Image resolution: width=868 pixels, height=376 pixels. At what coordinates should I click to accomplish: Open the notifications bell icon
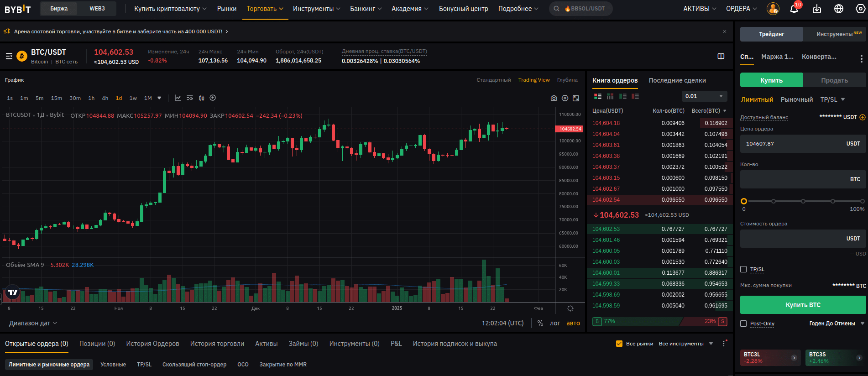pos(794,9)
